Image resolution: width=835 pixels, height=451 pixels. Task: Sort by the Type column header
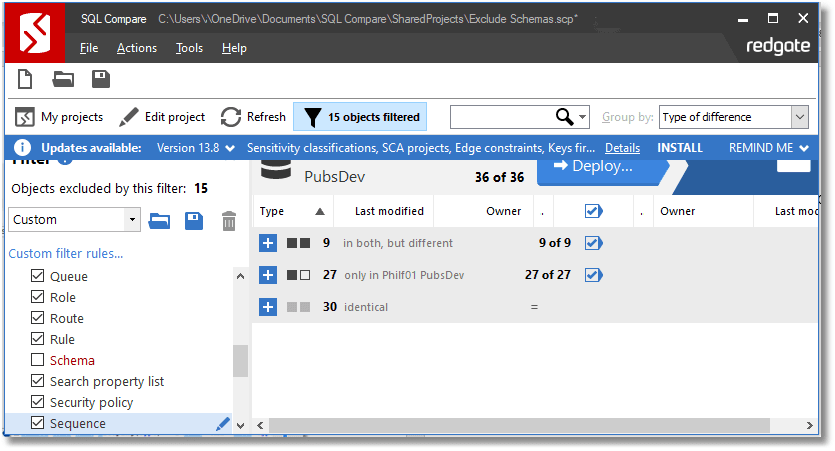click(293, 211)
